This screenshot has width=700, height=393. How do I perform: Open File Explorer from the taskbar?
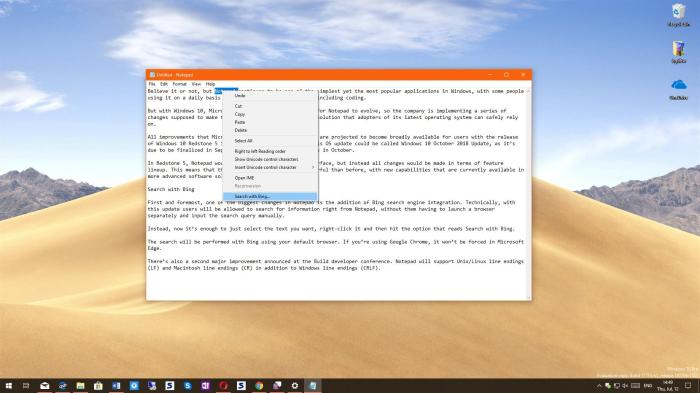(x=80, y=385)
